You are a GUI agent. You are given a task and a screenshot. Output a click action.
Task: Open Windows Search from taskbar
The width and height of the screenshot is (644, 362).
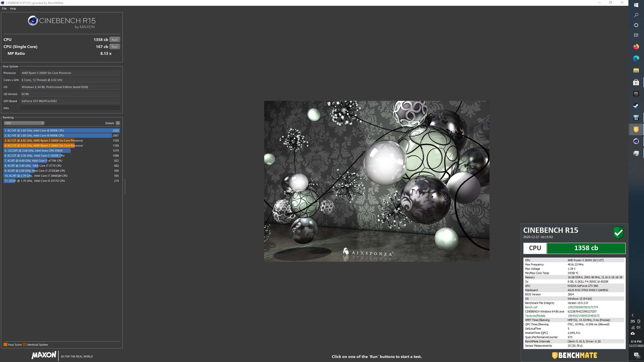tap(636, 15)
